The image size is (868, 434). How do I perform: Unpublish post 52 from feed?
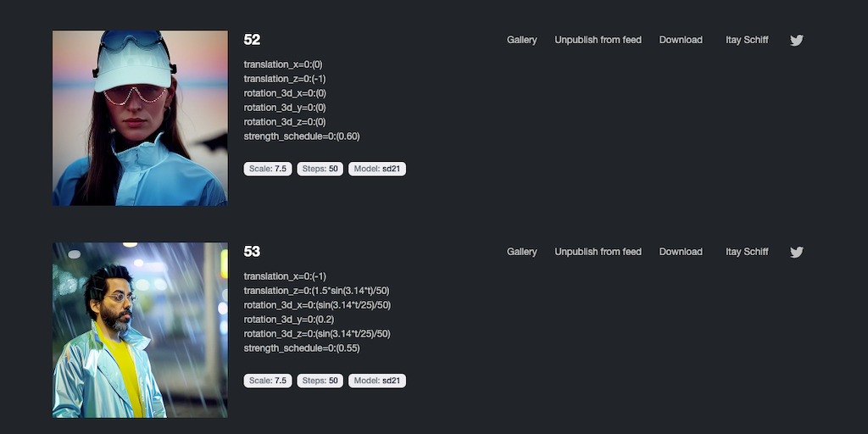(598, 40)
